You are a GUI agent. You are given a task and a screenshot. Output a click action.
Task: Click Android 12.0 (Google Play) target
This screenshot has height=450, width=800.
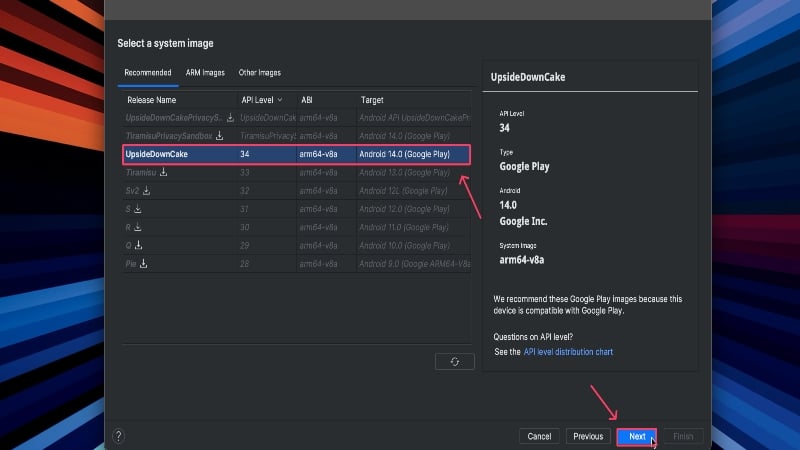point(404,209)
